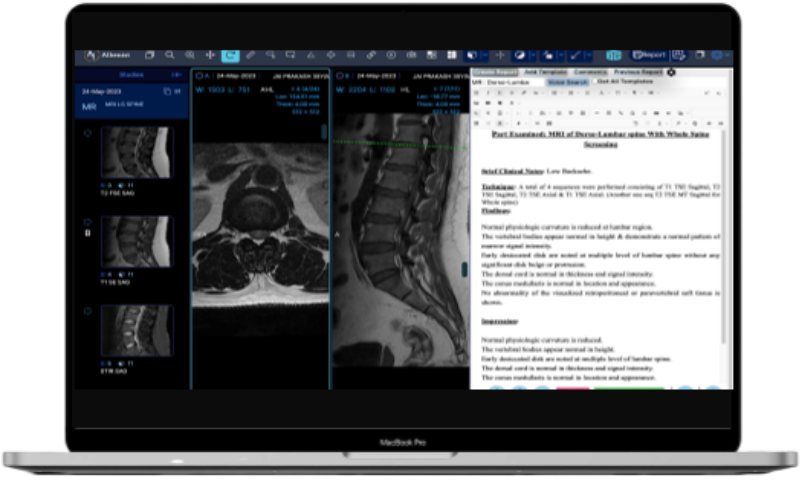The height and width of the screenshot is (484, 804).
Task: Switch to the Create Report tab
Action: 495,72
